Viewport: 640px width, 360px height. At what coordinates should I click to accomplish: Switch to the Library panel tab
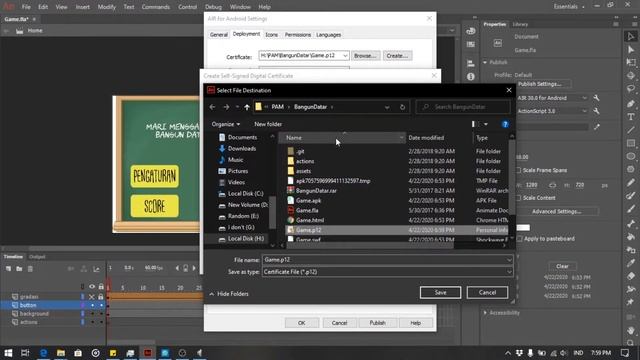520,24
